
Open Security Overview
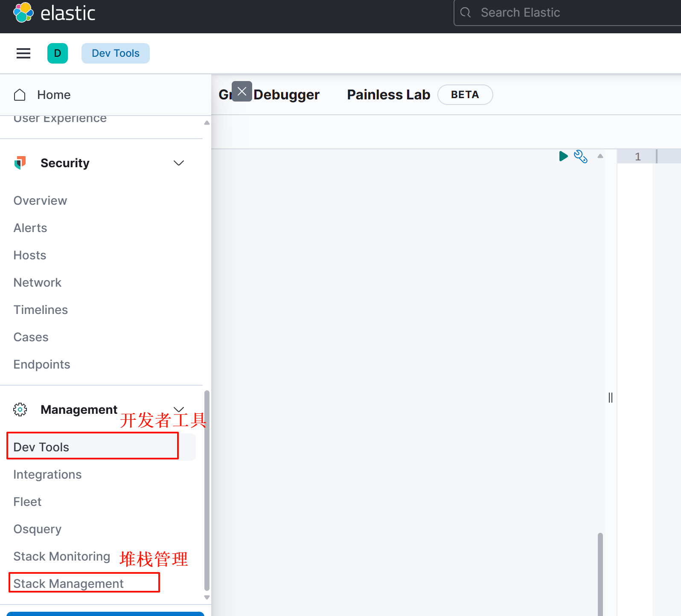[40, 200]
